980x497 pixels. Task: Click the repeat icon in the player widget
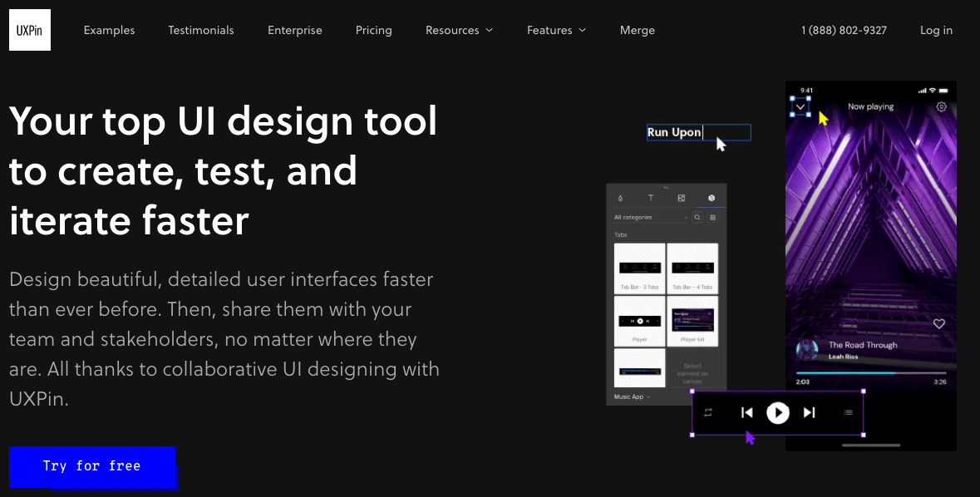pyautogui.click(x=707, y=412)
